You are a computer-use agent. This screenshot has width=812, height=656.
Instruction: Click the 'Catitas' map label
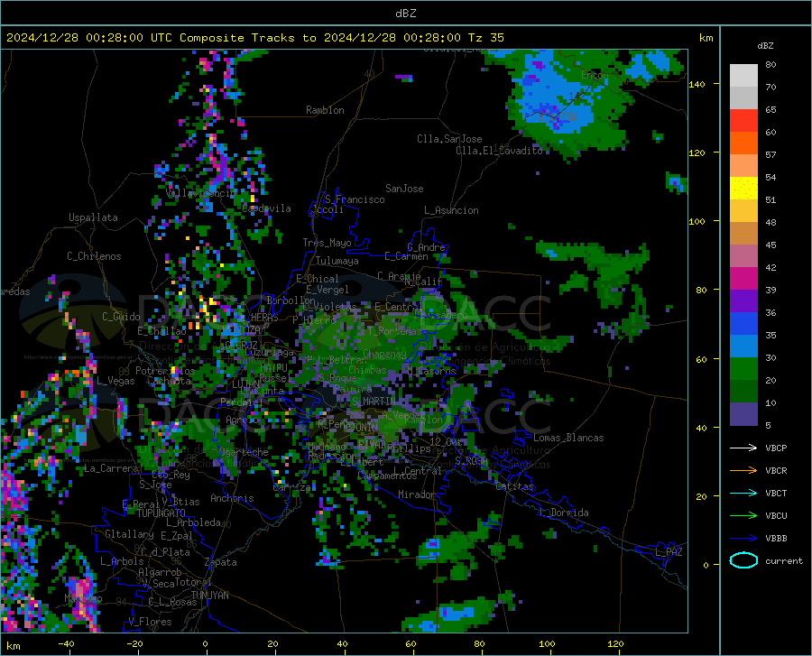514,486
